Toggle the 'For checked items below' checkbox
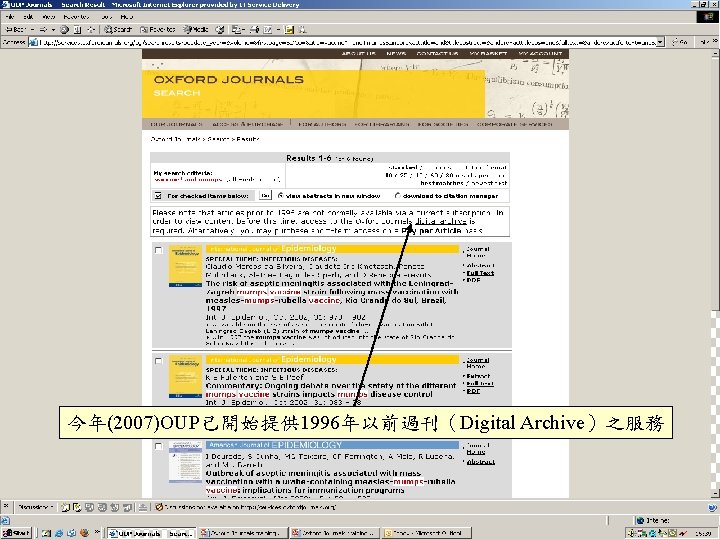Image resolution: width=720 pixels, height=540 pixels. [x=158, y=196]
